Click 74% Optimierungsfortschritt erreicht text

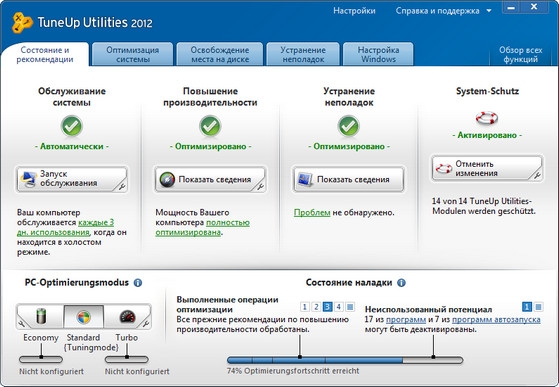pos(293,371)
